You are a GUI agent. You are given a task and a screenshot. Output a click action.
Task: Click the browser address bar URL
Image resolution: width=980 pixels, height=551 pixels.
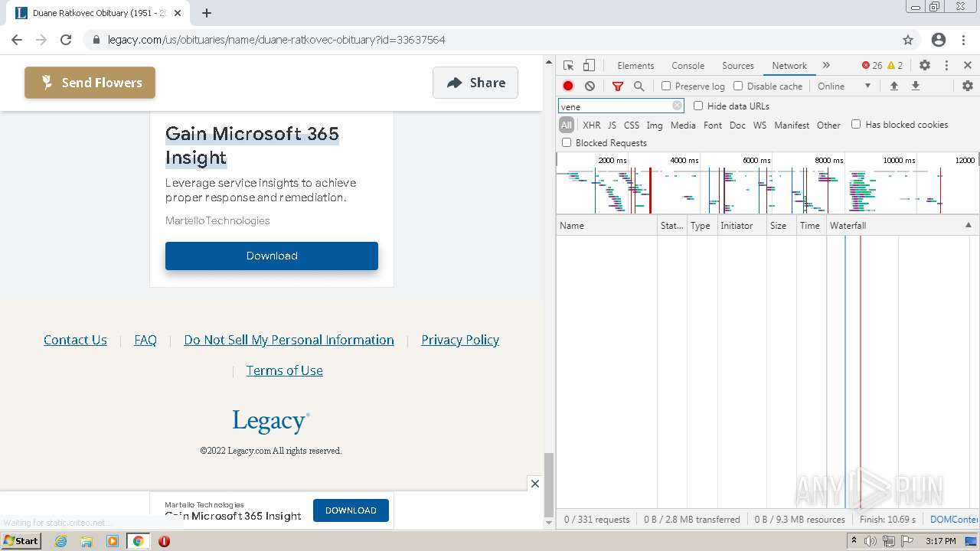[276, 40]
